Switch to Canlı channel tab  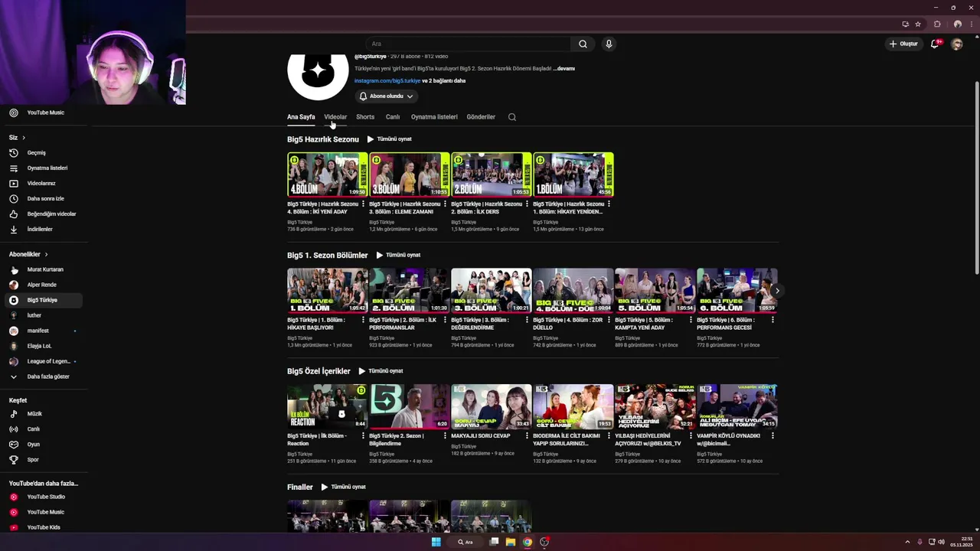pyautogui.click(x=393, y=117)
